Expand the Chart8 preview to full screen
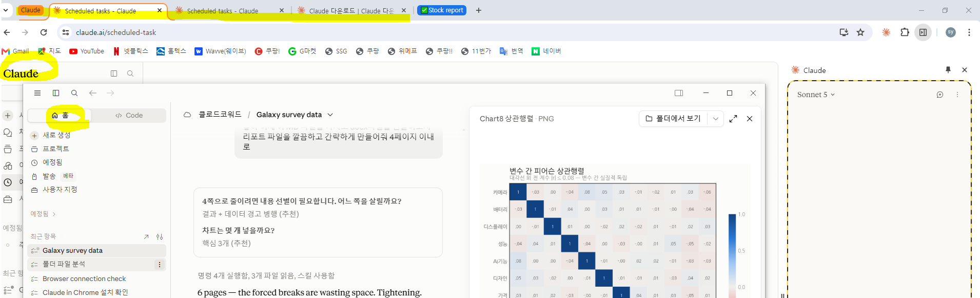The height and width of the screenshot is (298, 980). pyautogui.click(x=733, y=119)
